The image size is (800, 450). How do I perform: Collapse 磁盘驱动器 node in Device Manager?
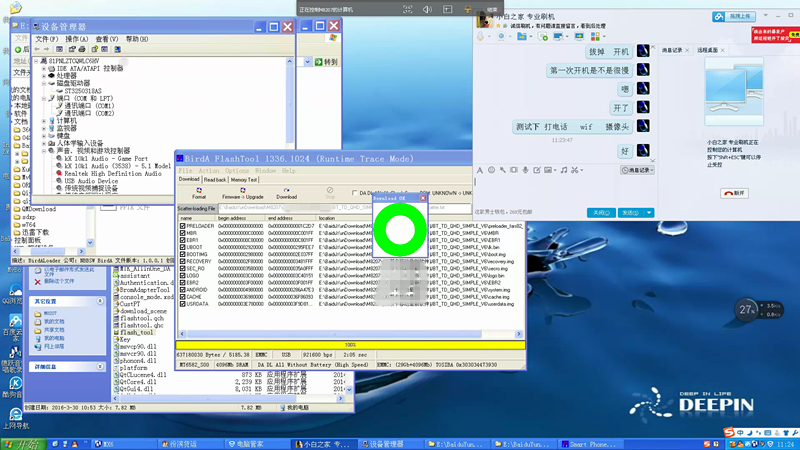pos(44,83)
